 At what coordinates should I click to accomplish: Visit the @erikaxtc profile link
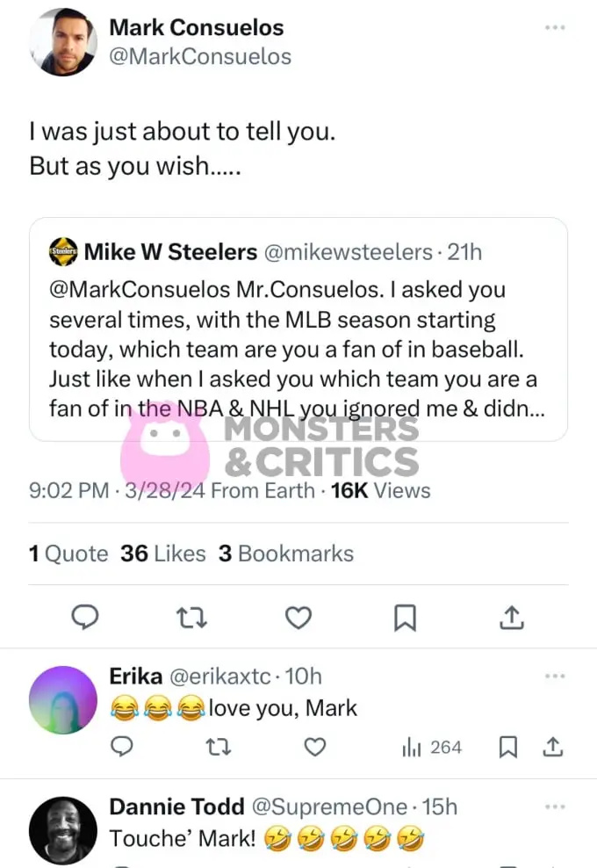pos(219,676)
